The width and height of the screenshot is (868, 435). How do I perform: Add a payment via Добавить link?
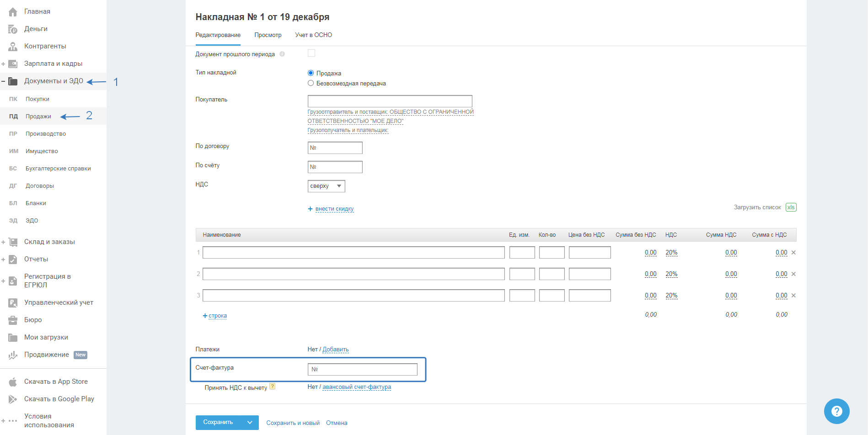335,350
